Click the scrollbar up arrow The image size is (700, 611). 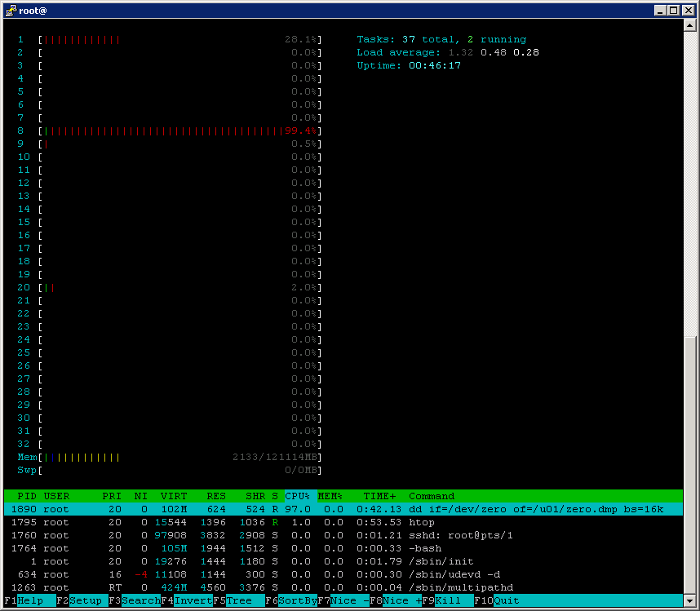click(x=689, y=25)
